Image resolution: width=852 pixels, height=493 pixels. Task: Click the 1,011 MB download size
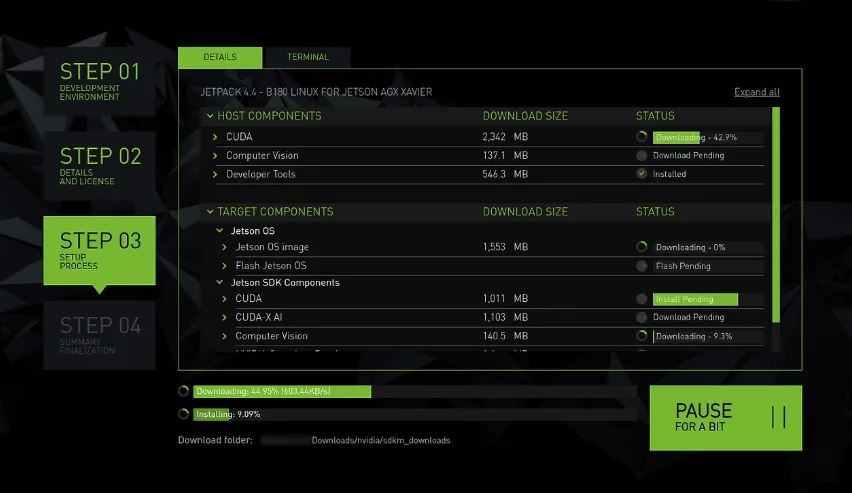click(505, 298)
